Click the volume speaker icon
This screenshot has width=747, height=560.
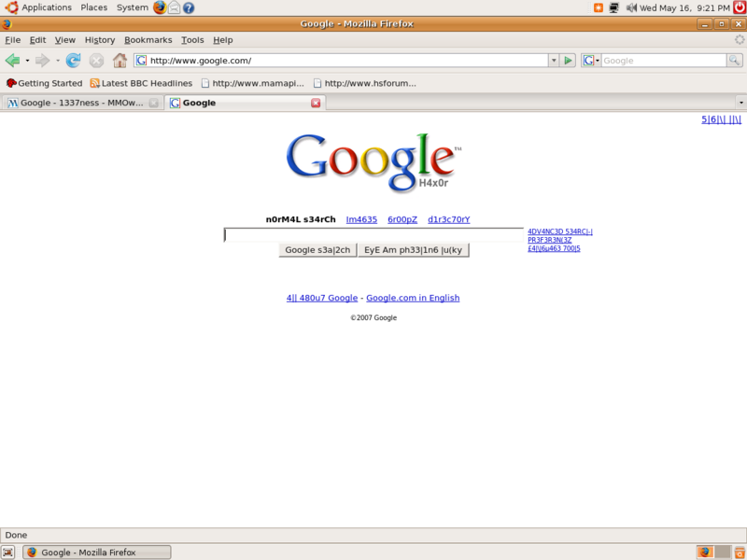[x=632, y=7]
